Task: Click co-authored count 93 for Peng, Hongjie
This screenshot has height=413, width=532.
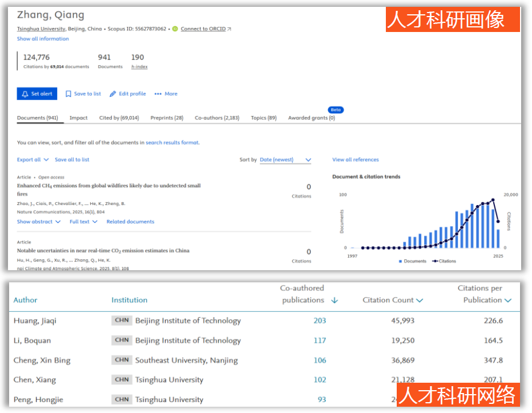Action: pos(321,399)
